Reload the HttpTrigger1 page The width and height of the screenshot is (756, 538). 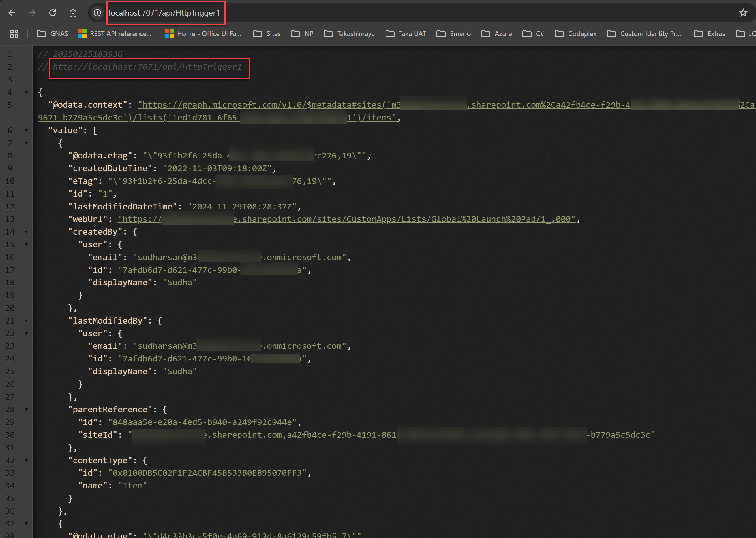point(53,12)
